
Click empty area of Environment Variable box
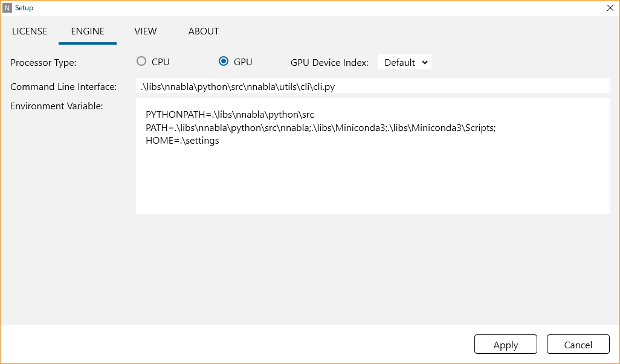(x=373, y=180)
